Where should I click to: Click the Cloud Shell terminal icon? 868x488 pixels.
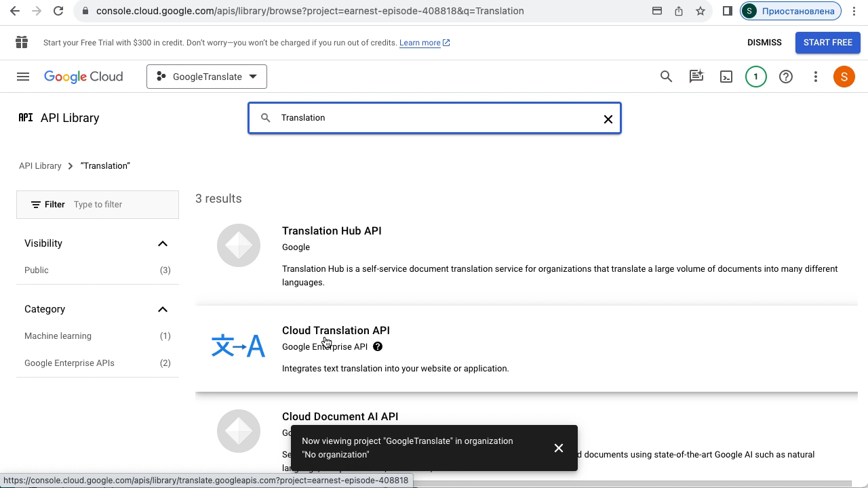pos(726,77)
